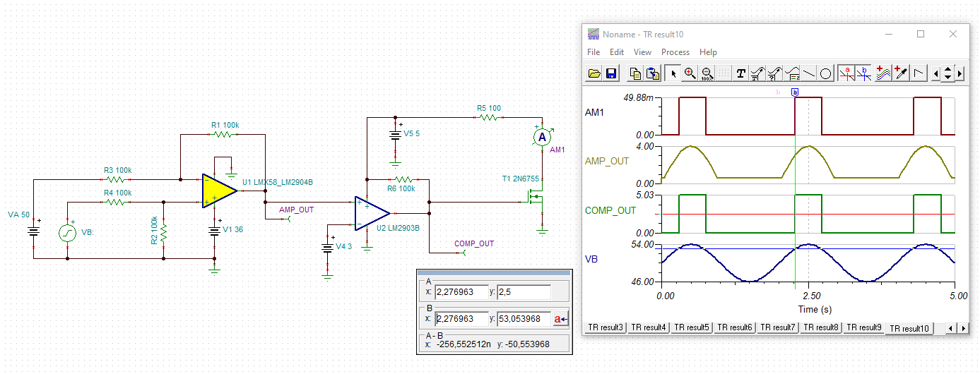Screen dimensions: 980x374
Task: Click the ammeter AM1 symbol in schematic
Action: [542, 137]
